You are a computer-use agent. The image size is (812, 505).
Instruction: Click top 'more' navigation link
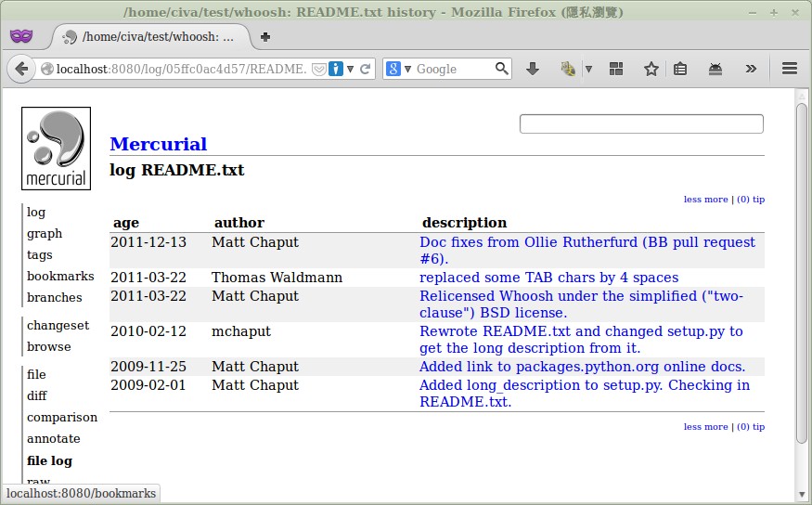[716, 200]
